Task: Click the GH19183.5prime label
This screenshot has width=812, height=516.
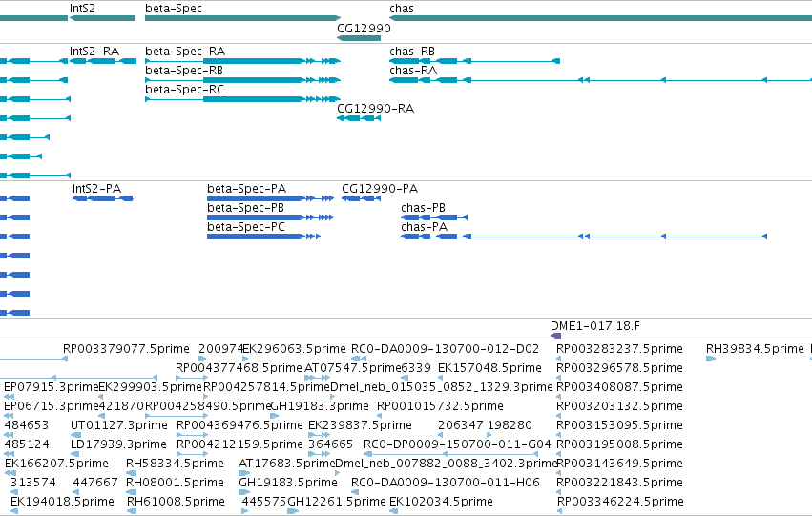Action: click(288, 483)
